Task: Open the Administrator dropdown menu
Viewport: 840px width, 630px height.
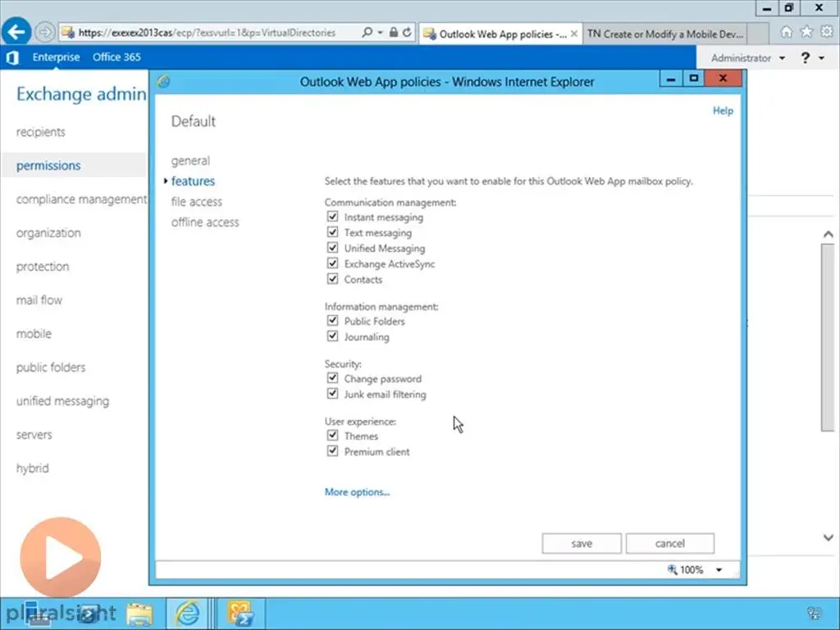Action: pos(748,58)
